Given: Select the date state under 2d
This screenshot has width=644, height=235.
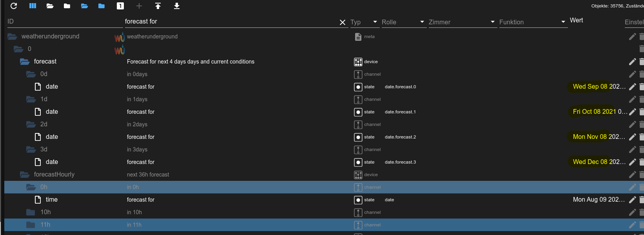Looking at the screenshot, I should [52, 137].
